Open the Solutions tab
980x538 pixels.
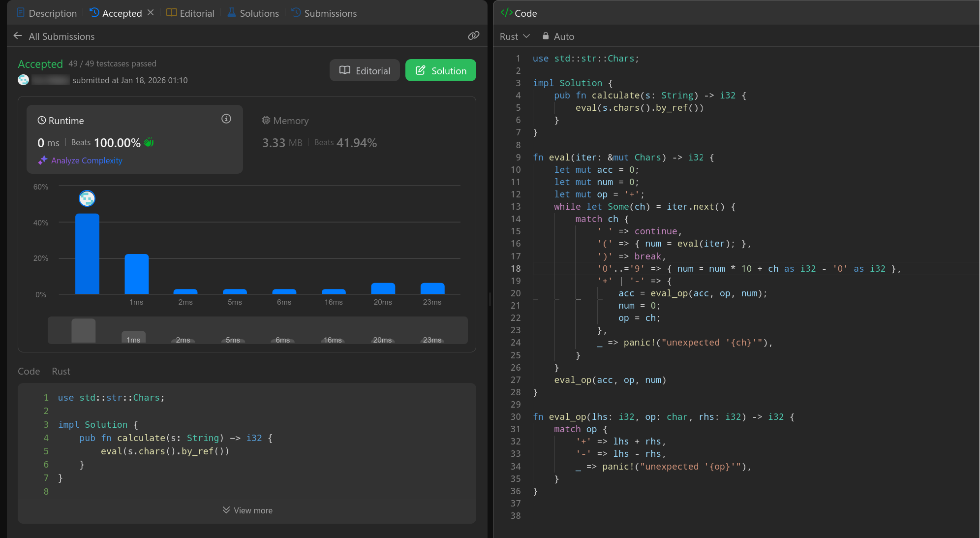pos(253,13)
